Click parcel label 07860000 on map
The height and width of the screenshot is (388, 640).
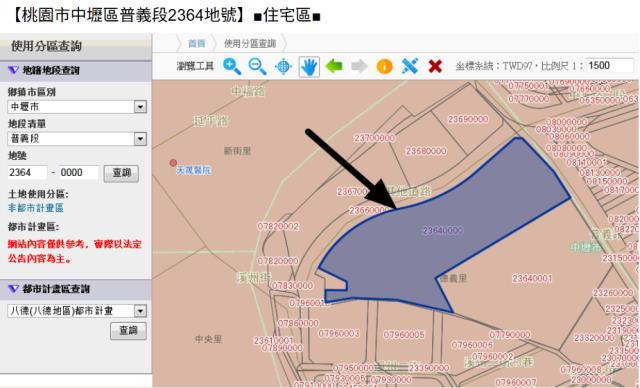[x=298, y=323]
